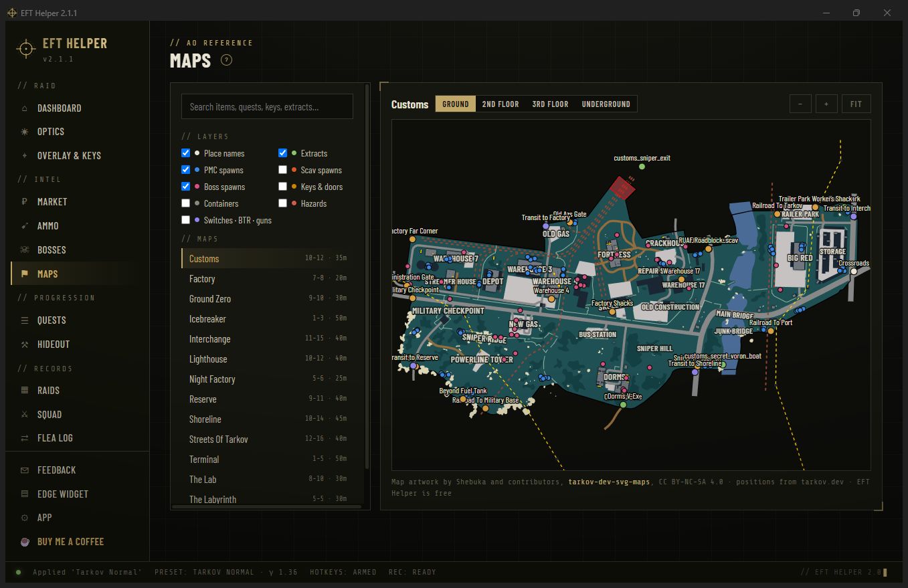Toggle the Place names layer checkbox
Screen dimensions: 908x588
186,153
